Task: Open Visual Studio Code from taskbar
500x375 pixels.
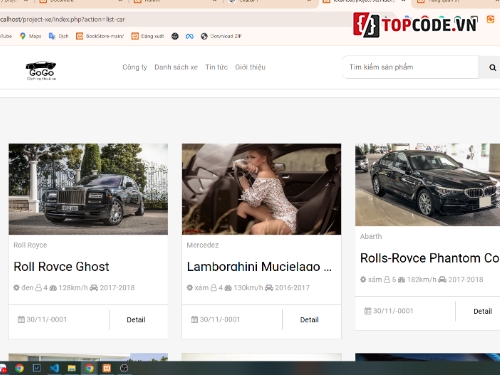Action: click(54, 368)
